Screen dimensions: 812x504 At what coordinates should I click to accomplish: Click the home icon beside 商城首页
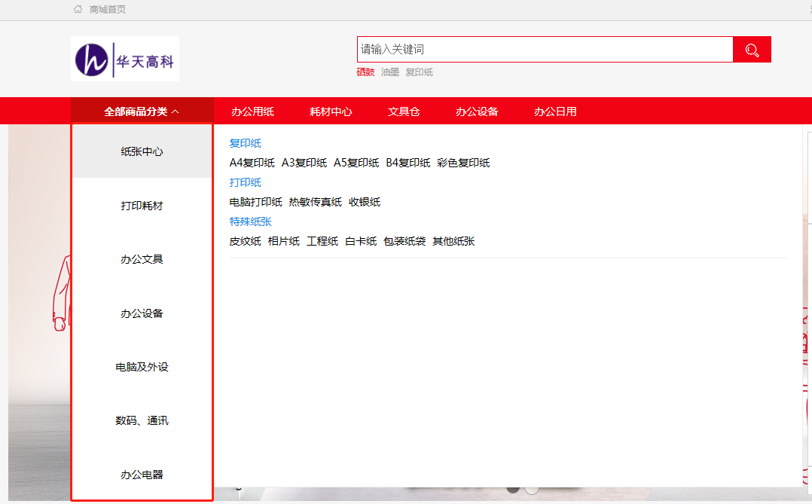tap(78, 9)
